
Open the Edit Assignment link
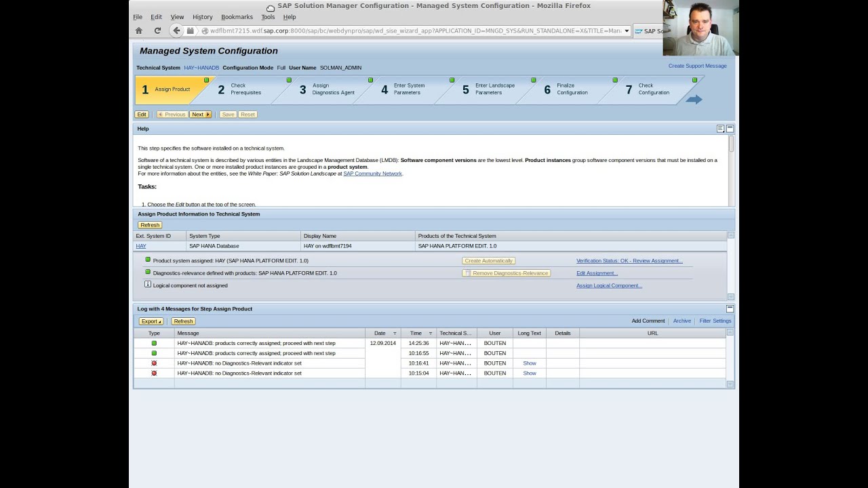[x=597, y=273]
